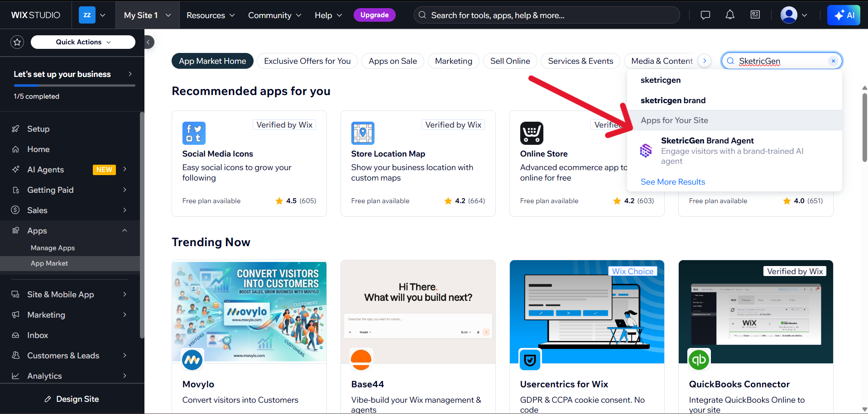Click the Online Store cart icon

tap(532, 133)
